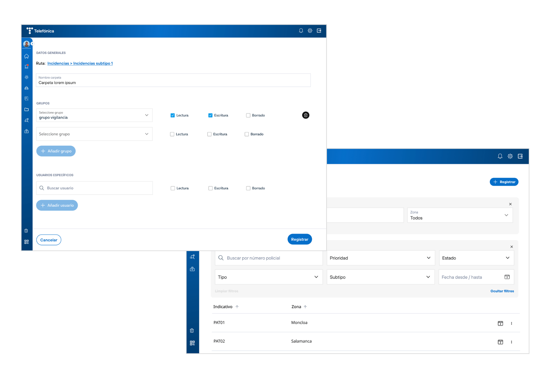Expand the Zona Todos dropdown
The image size is (556, 392).
tap(460, 215)
